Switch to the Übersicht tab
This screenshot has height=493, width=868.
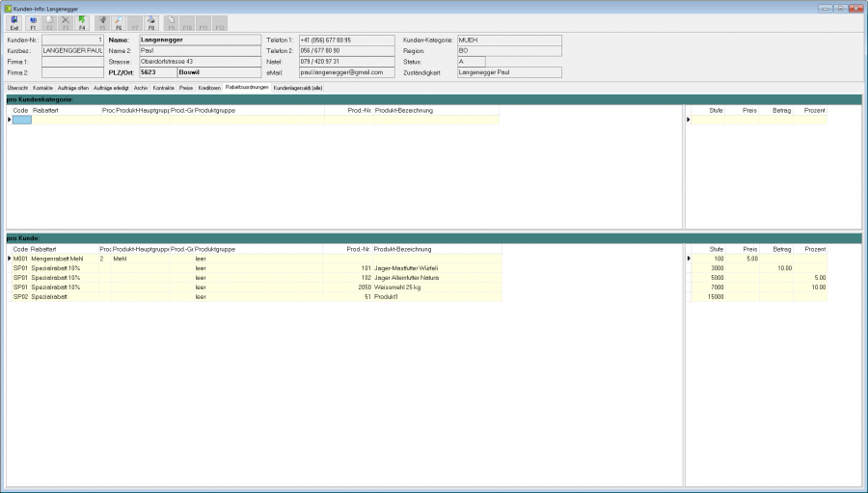pyautogui.click(x=17, y=88)
